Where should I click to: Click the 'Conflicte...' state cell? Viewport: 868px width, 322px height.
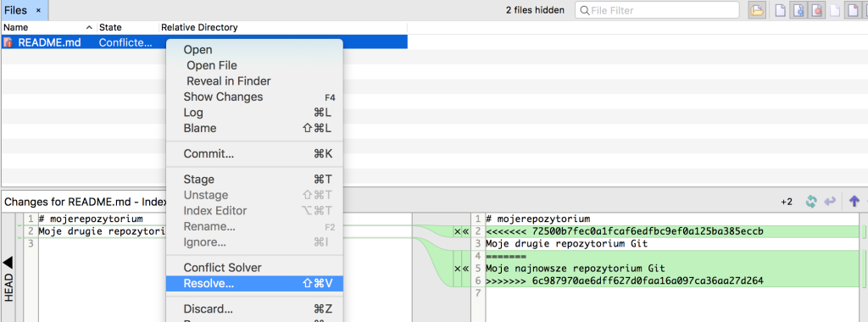125,42
